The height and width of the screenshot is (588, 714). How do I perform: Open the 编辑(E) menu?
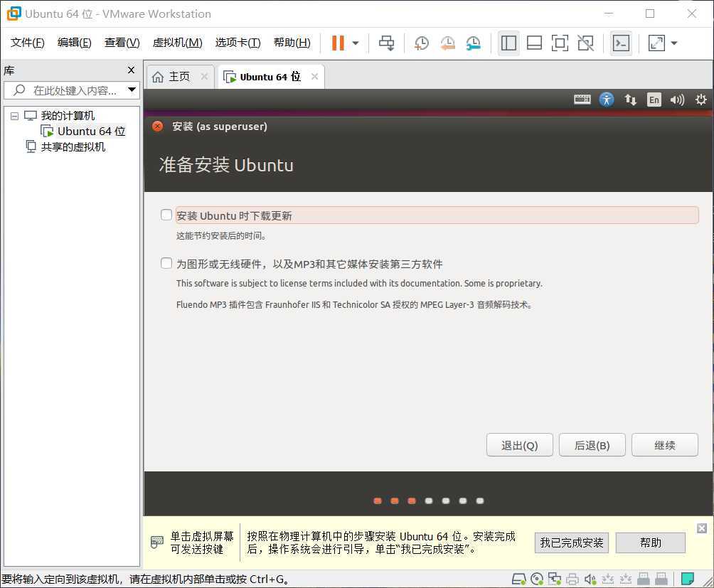(74, 43)
